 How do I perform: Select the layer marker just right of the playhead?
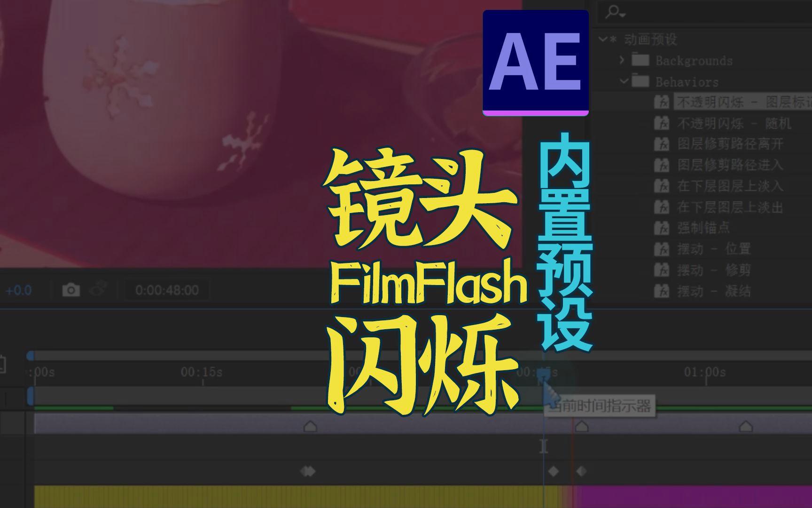click(582, 426)
